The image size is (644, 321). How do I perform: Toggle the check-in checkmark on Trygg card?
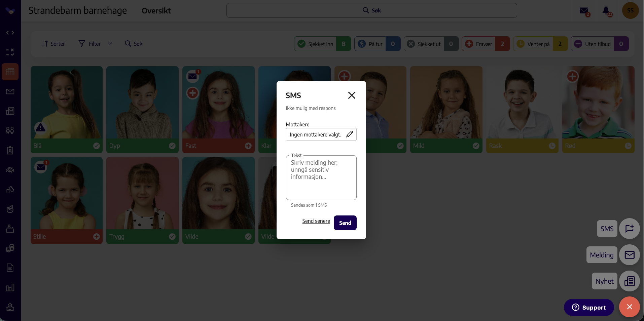coord(172,236)
